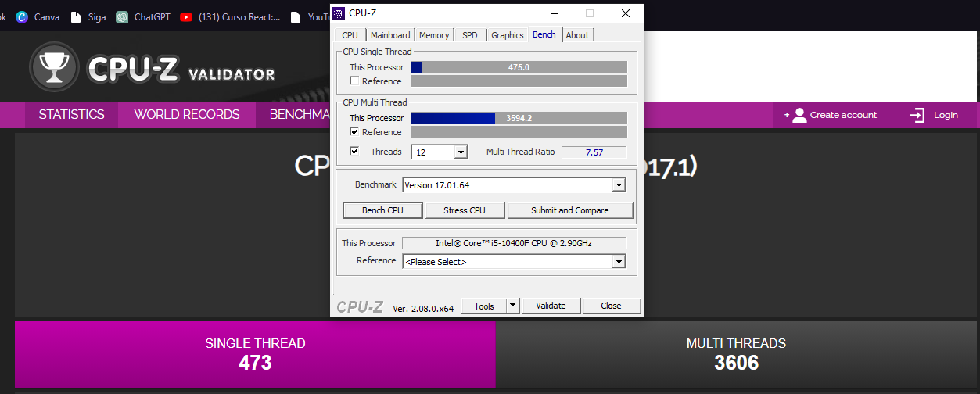Click the multi thread score bar 3594.2
This screenshot has width=980, height=394.
[519, 118]
